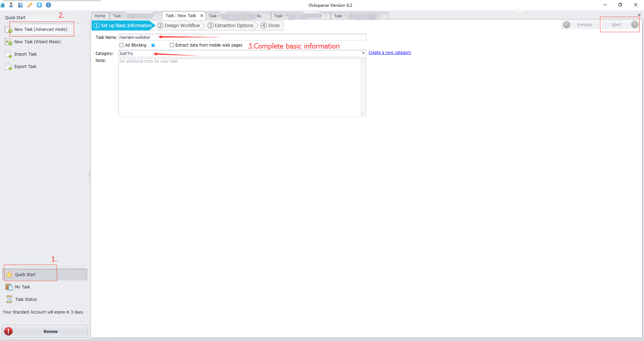Click the New Task (Advanced mode) document icon
Screen dimensions: 644x341
click(9, 29)
